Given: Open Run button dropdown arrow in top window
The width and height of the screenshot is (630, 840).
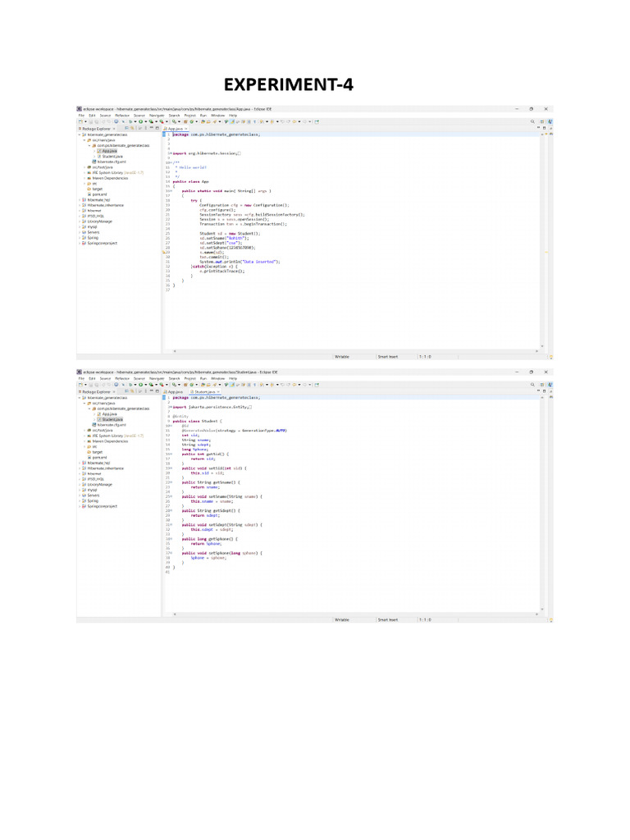Looking at the screenshot, I should pos(145,121).
